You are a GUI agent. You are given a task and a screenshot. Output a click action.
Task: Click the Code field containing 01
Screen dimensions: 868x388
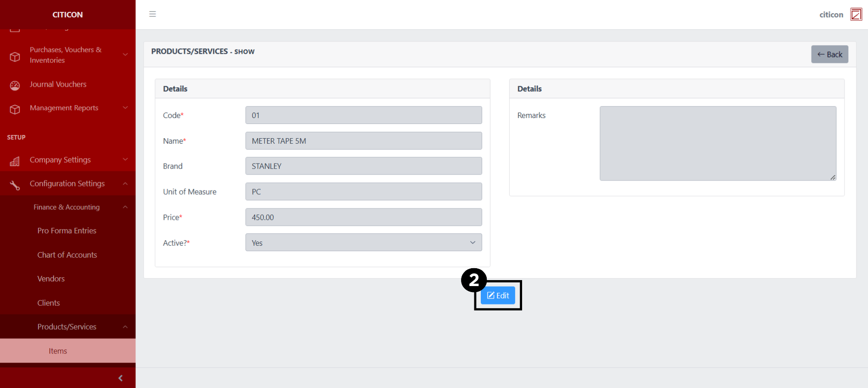pyautogui.click(x=363, y=115)
